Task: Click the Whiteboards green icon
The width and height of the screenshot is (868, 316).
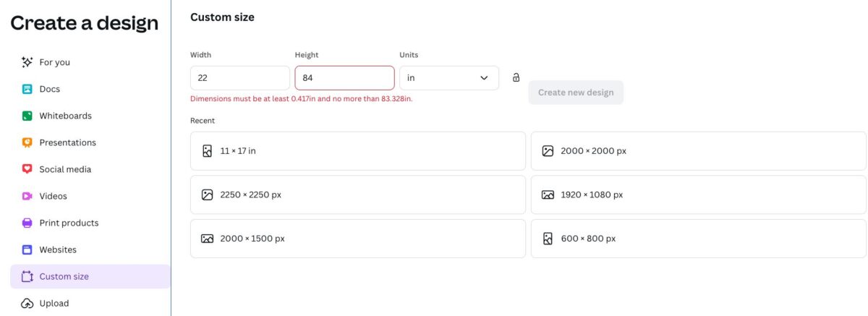Action: (x=27, y=116)
